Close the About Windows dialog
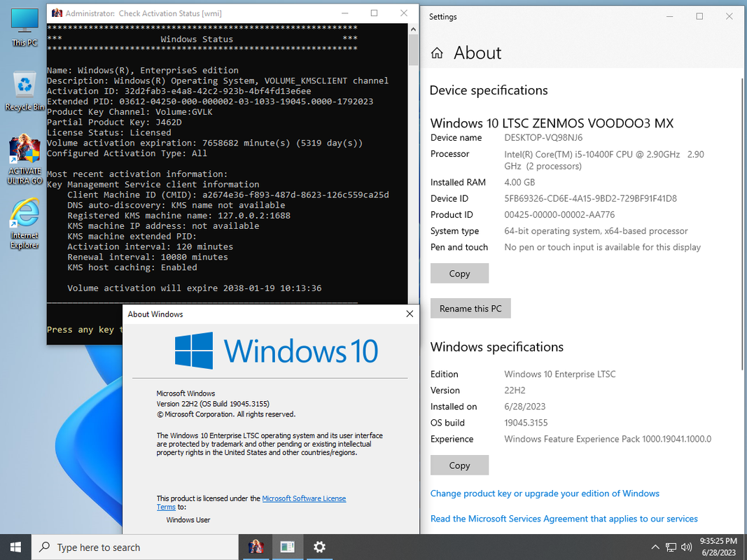 tap(410, 314)
